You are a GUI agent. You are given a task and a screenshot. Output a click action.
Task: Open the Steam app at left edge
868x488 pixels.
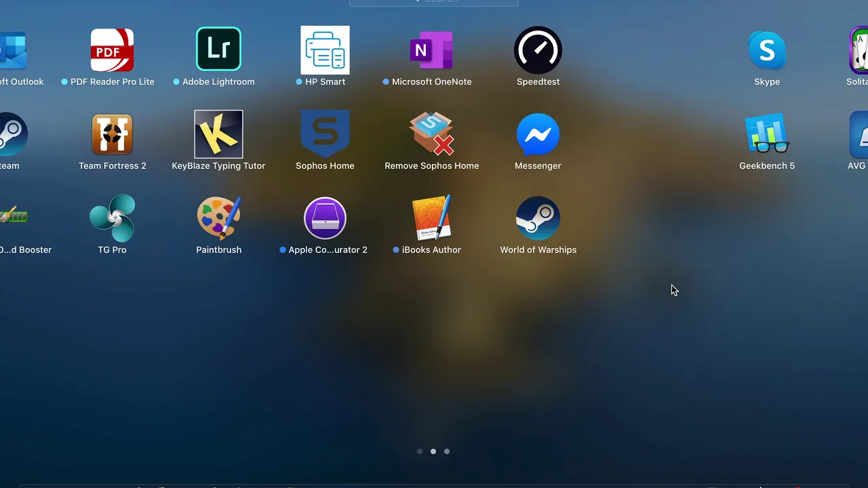click(13, 134)
